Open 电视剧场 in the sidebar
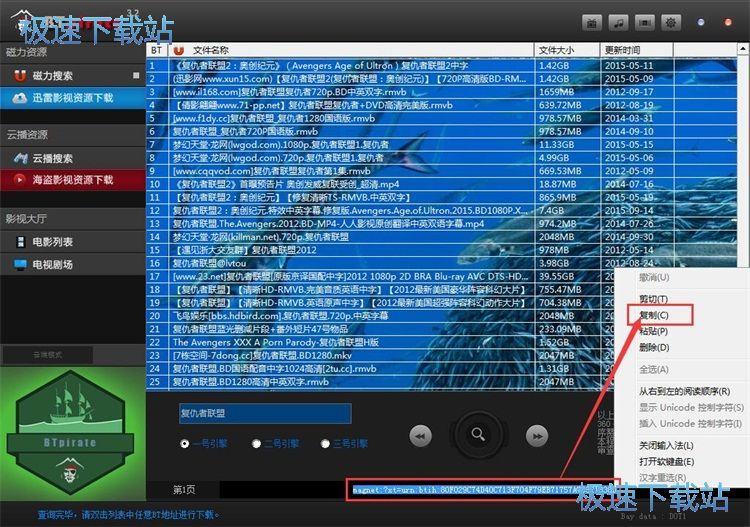The width and height of the screenshot is (750, 527). pos(73,264)
